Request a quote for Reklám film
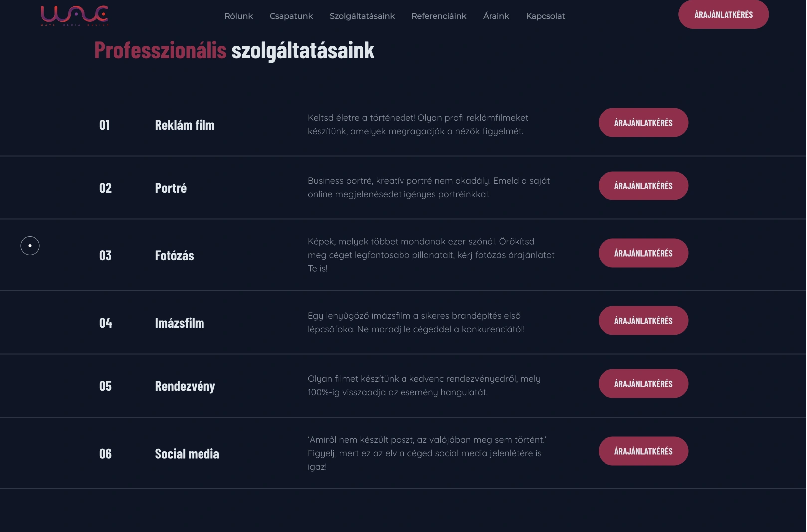 coord(643,123)
